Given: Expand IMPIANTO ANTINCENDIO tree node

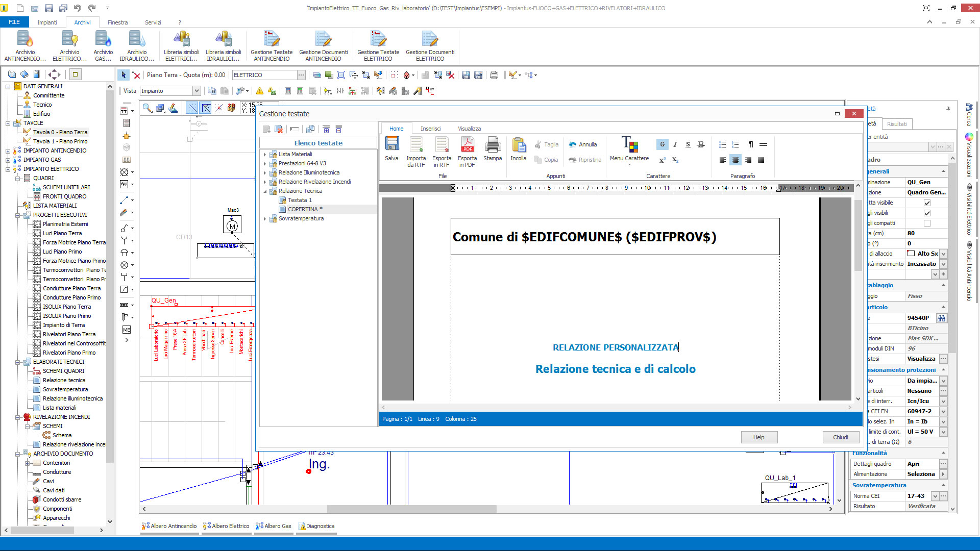Looking at the screenshot, I should tap(8, 151).
